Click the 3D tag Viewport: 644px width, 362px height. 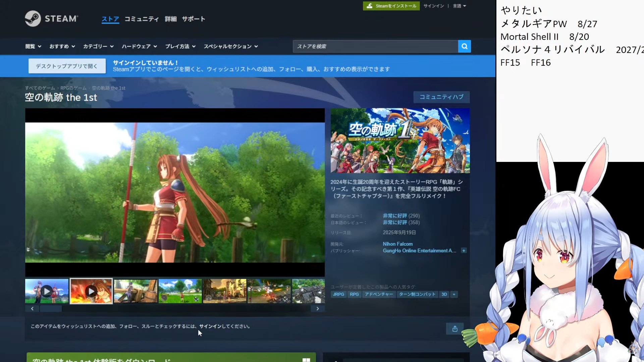coord(444,294)
